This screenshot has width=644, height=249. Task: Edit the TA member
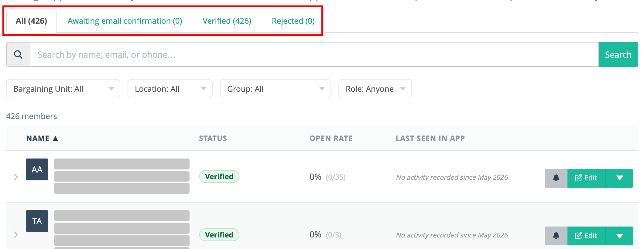tap(586, 236)
